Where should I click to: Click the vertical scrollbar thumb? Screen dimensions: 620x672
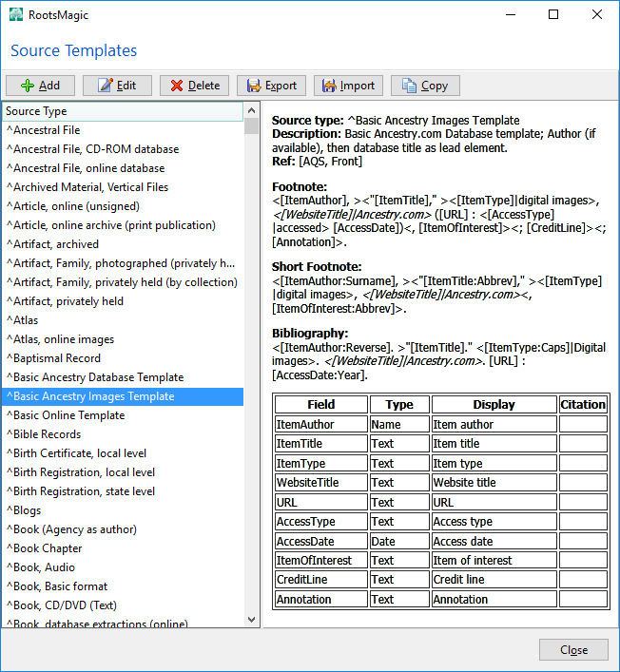point(252,126)
